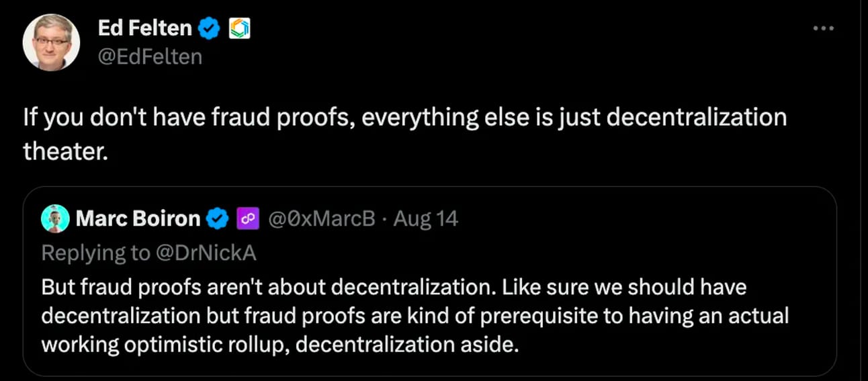Screen dimensions: 868x381
Task: Click the affiliate badge beside Ed Felten's checkmark
Action: (239, 28)
